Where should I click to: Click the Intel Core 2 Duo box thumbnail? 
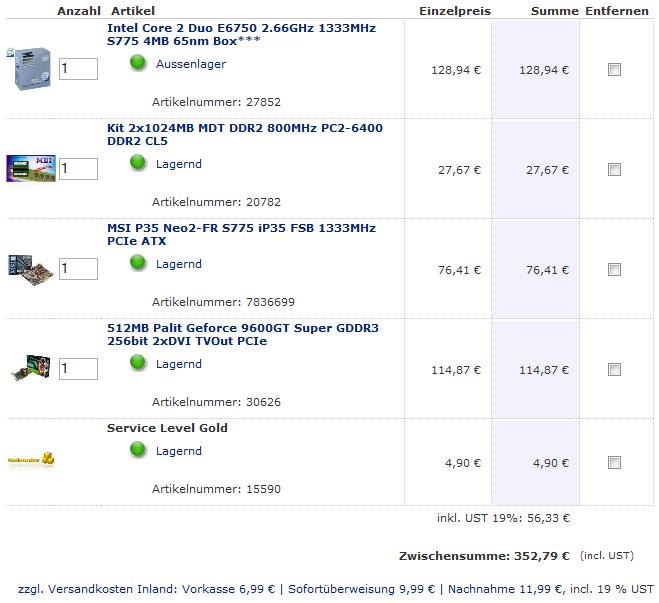pyautogui.click(x=29, y=68)
